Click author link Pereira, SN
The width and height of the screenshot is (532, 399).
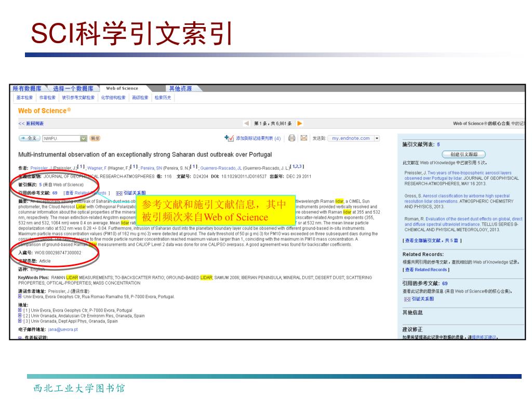pos(151,168)
